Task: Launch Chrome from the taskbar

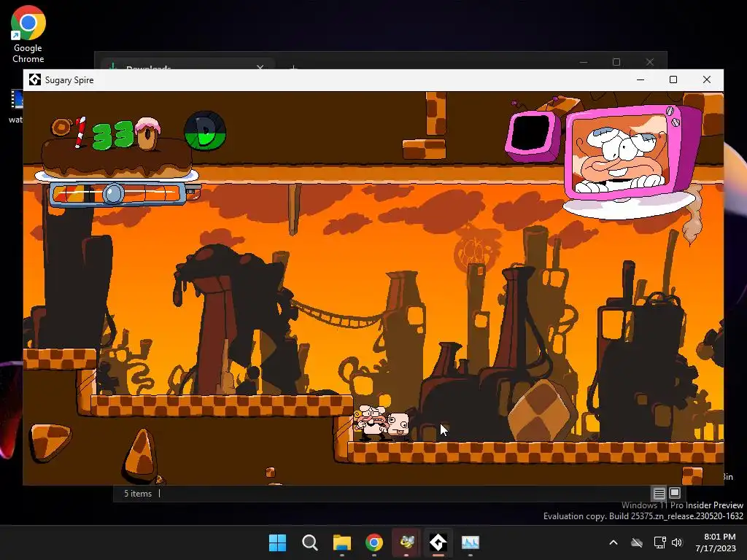Action: (x=374, y=542)
